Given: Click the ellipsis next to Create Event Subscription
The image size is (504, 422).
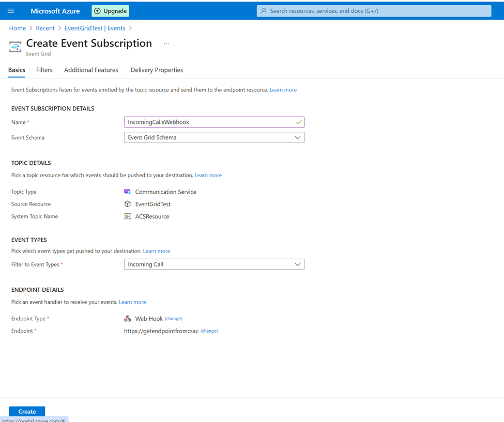Looking at the screenshot, I should pyautogui.click(x=166, y=43).
